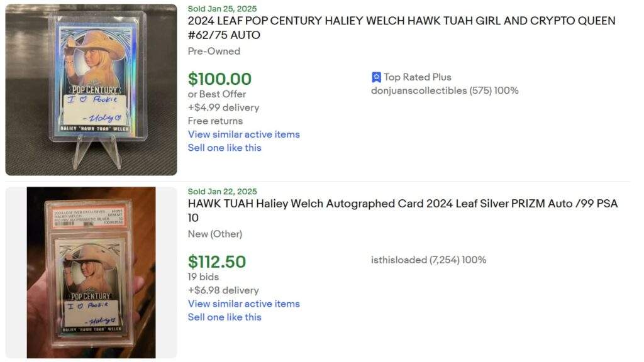Click Sell one like this under the $112.50 listing
The image size is (644, 362).
pyautogui.click(x=225, y=317)
